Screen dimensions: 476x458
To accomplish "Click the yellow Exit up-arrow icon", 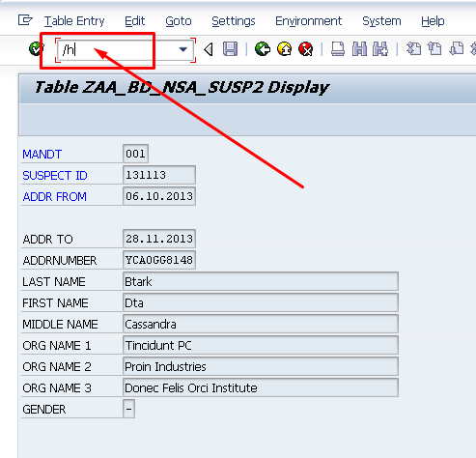I will pyautogui.click(x=284, y=49).
